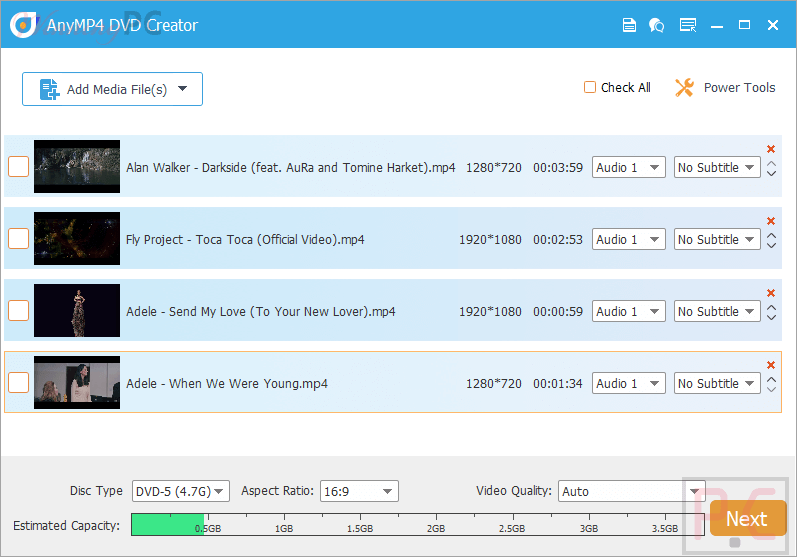The height and width of the screenshot is (557, 797).
Task: Open Power Tools panel
Action: (725, 87)
